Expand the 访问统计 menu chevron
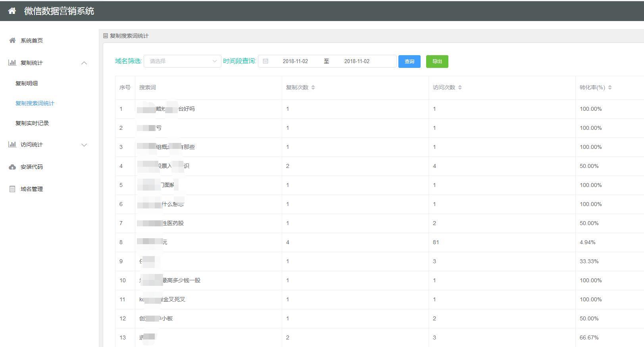644x347 pixels. click(x=84, y=145)
